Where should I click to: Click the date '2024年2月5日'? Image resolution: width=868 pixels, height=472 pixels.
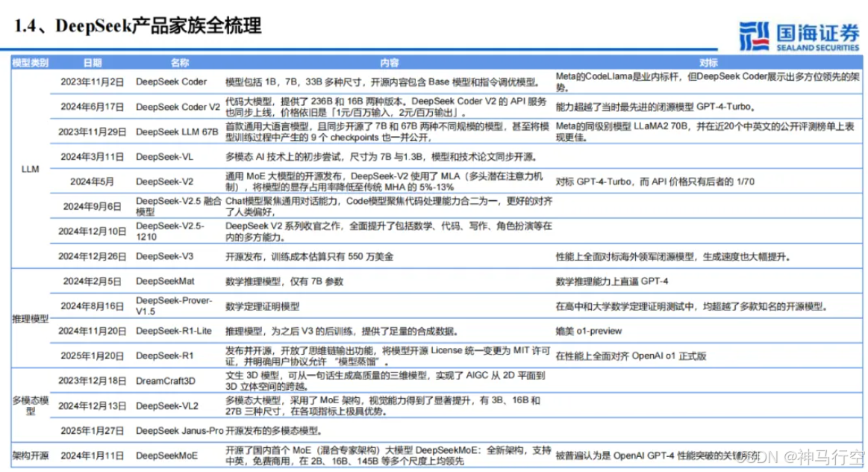[x=93, y=282]
